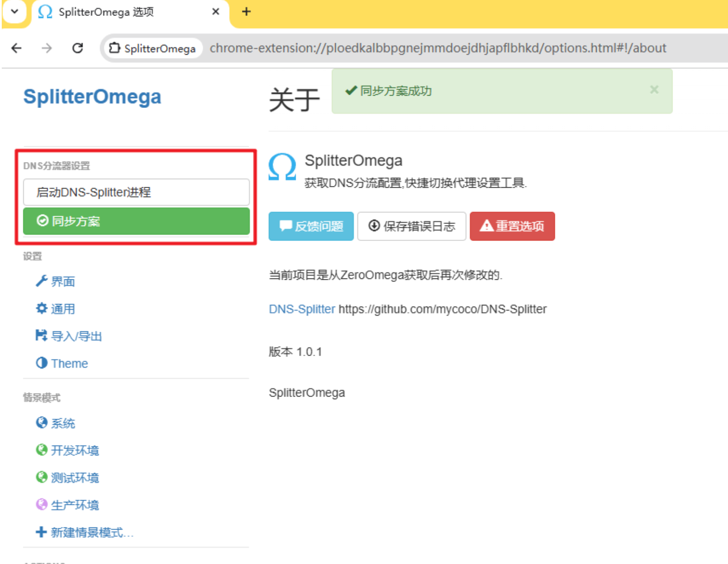
Task: Click the SplitterOmega extension chip in address bar
Action: point(152,48)
